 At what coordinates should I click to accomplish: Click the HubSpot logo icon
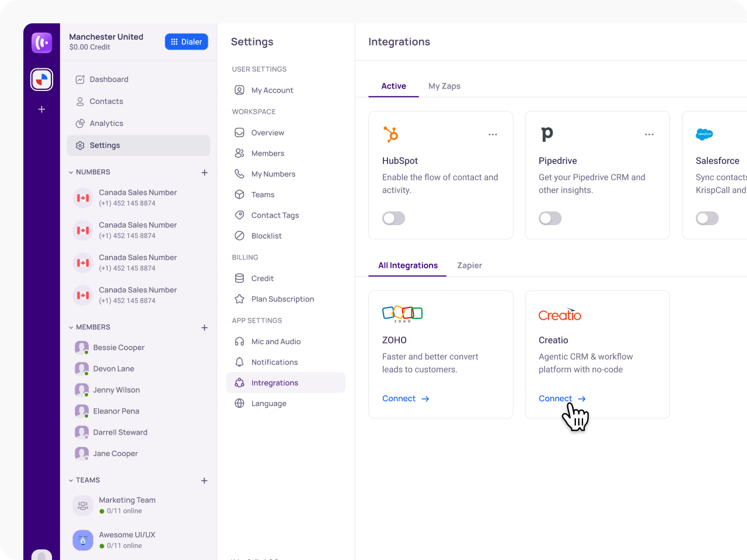(x=391, y=135)
